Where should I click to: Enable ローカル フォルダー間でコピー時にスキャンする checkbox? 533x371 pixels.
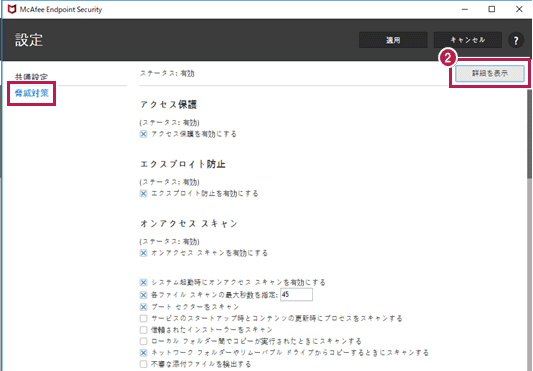click(x=143, y=341)
